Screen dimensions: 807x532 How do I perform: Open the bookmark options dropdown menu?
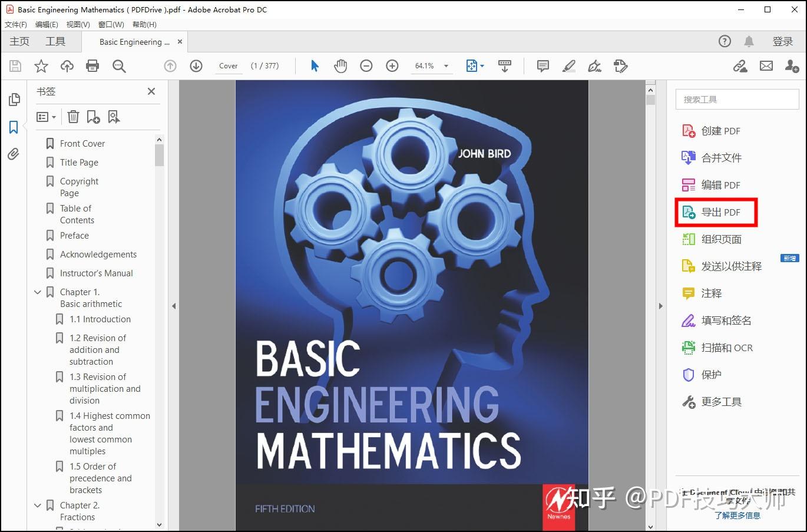click(x=46, y=117)
